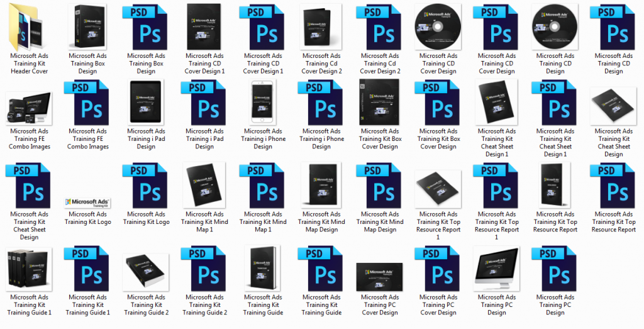Screen dimensions: 644x329
Task: Select the Training PC Cover Design PSD icon
Action: click(x=437, y=269)
